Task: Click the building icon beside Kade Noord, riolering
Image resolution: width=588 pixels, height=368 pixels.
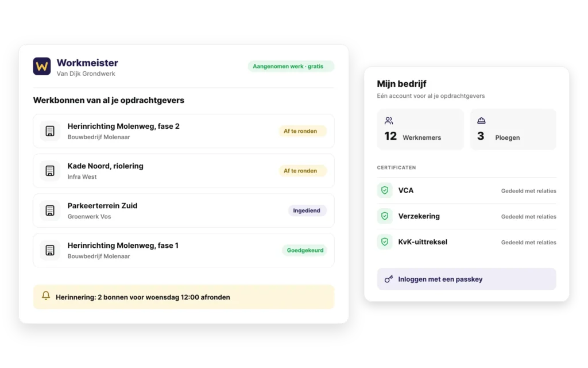Action: click(x=50, y=171)
